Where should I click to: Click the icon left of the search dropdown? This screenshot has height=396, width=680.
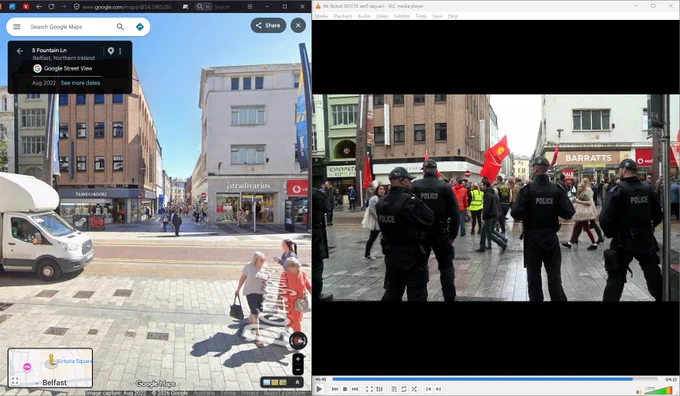pos(185,7)
